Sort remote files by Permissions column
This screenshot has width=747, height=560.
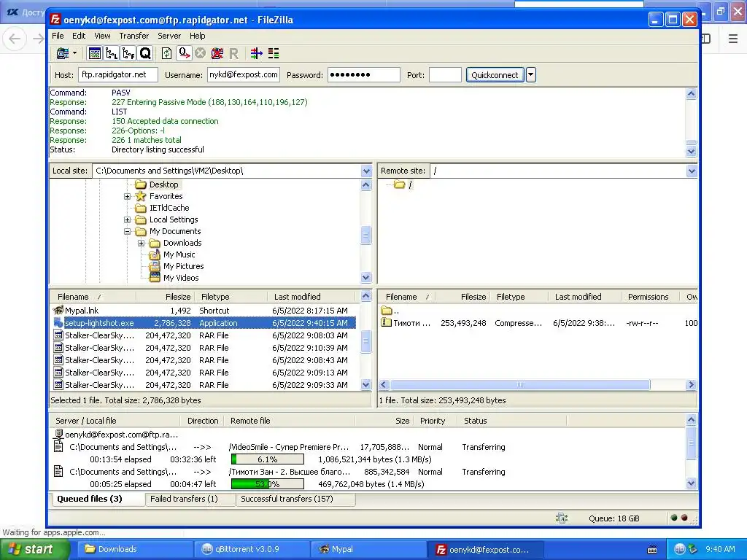click(651, 297)
